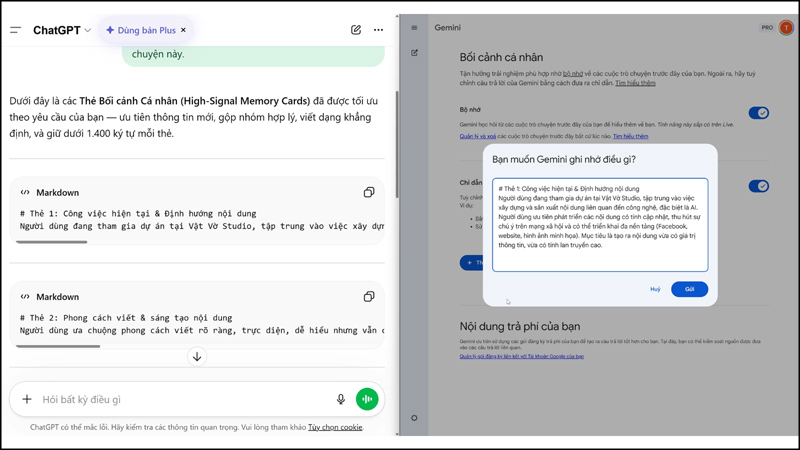
Task: Copy the first Markdown code block
Action: click(369, 192)
